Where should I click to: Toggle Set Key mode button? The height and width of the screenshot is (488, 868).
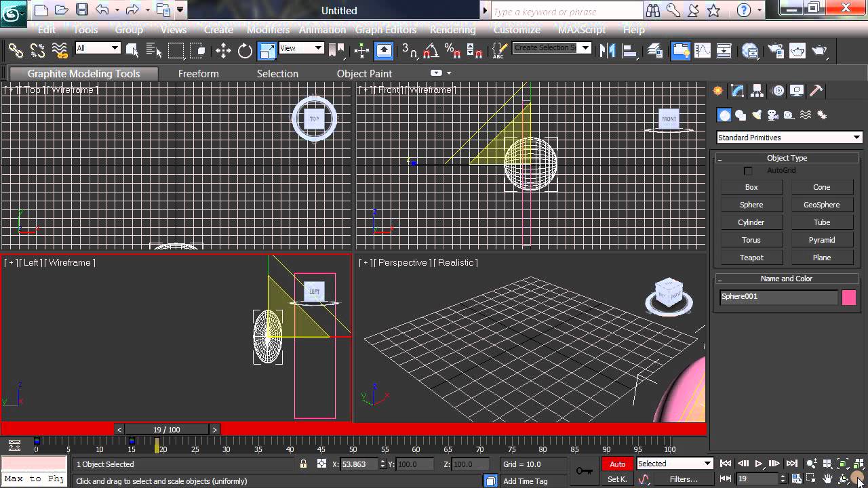pyautogui.click(x=617, y=479)
